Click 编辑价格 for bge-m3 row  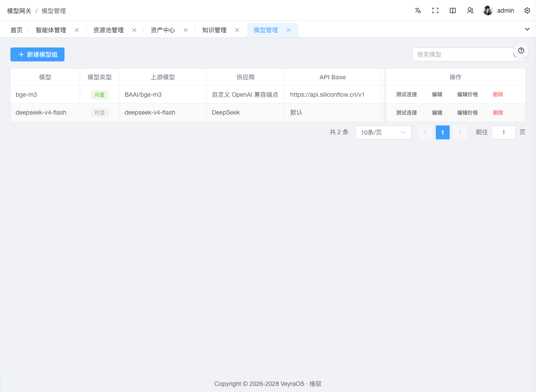coord(468,95)
